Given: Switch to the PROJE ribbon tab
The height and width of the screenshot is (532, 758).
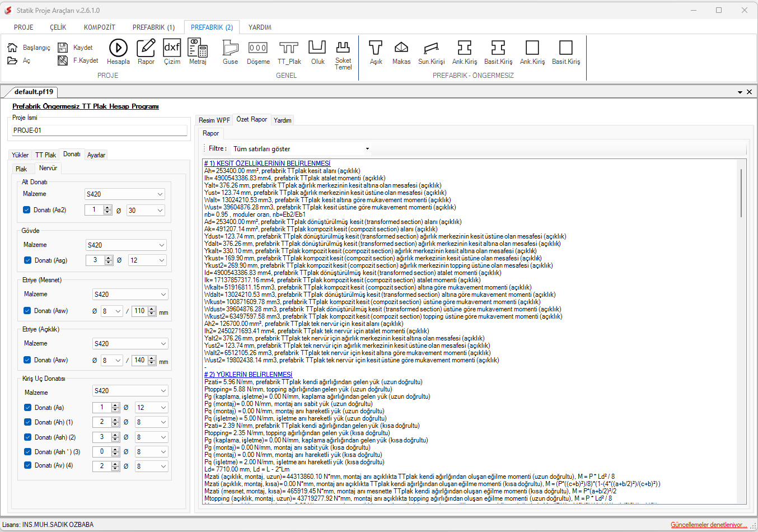Looking at the screenshot, I should pyautogui.click(x=24, y=27).
